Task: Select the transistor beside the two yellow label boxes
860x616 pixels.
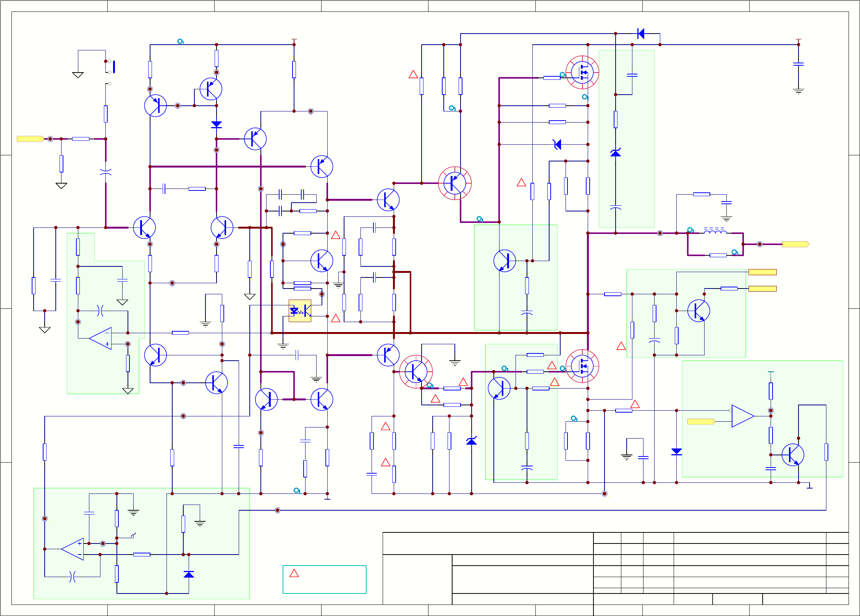Action: [698, 311]
